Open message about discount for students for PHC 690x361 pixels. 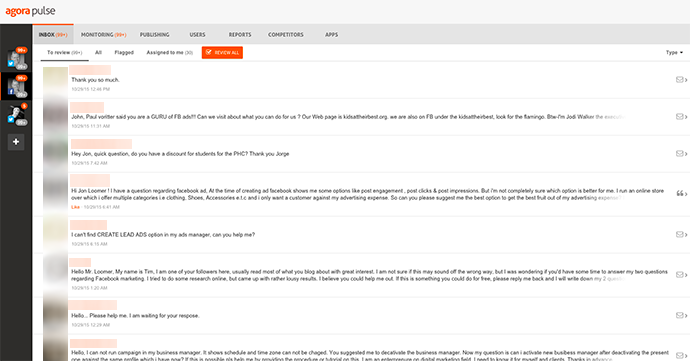pyautogui.click(x=180, y=154)
